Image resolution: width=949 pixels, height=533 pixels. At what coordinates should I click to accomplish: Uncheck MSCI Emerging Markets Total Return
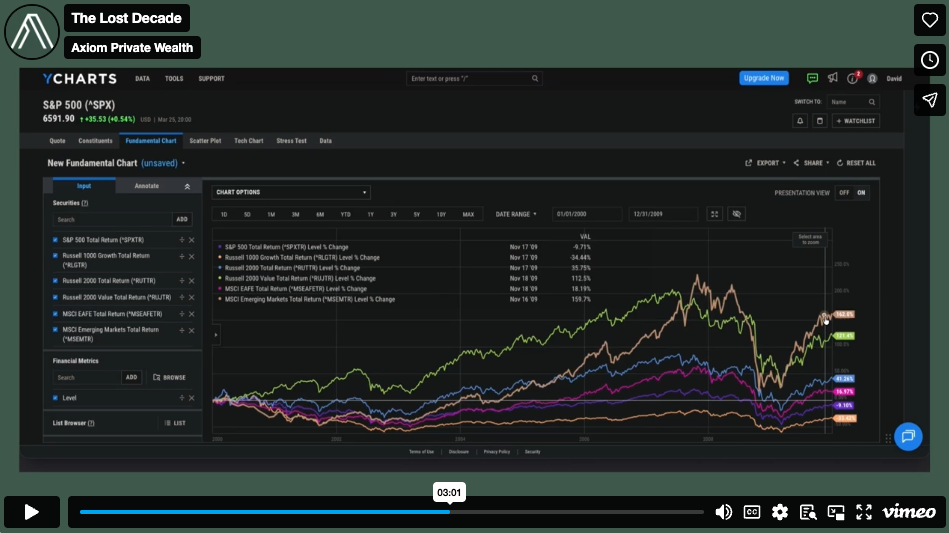pyautogui.click(x=56, y=330)
